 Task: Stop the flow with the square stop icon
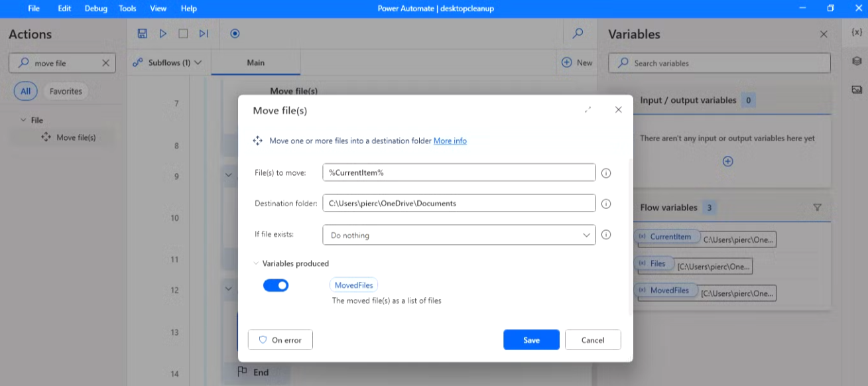coord(184,33)
